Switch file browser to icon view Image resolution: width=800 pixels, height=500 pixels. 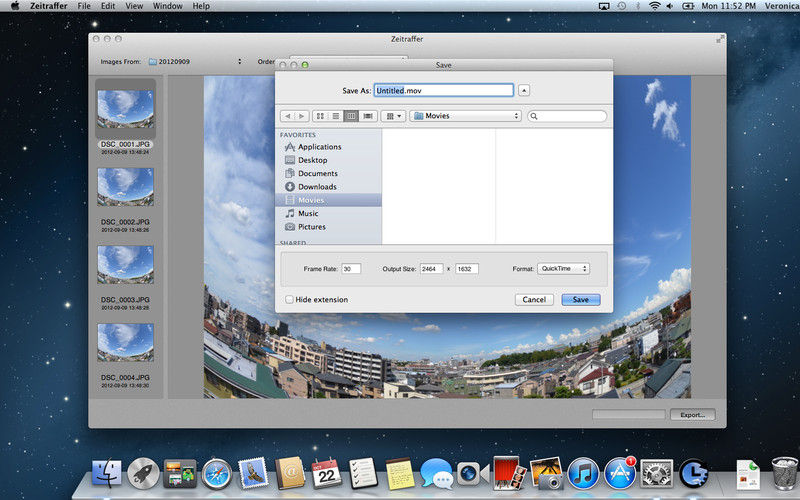[x=320, y=116]
